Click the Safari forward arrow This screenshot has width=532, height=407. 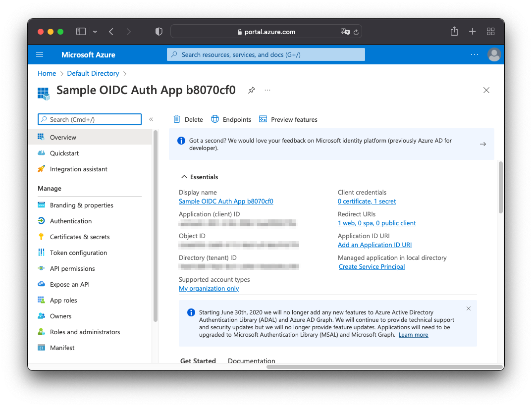click(129, 32)
